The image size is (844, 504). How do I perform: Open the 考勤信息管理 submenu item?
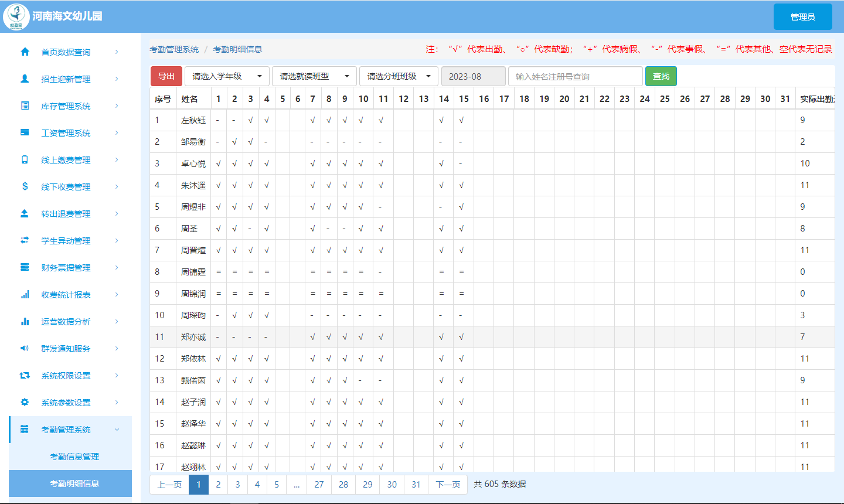coord(74,457)
